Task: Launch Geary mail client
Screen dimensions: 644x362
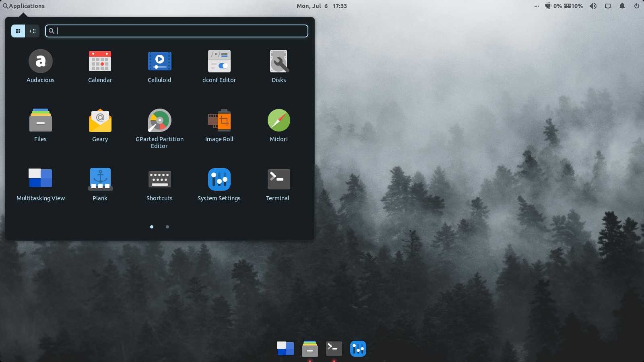Action: pos(100,120)
